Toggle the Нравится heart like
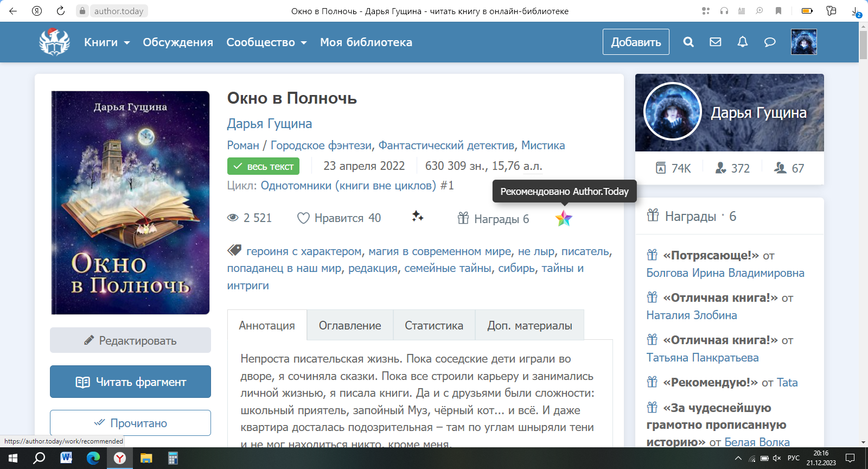 [303, 218]
